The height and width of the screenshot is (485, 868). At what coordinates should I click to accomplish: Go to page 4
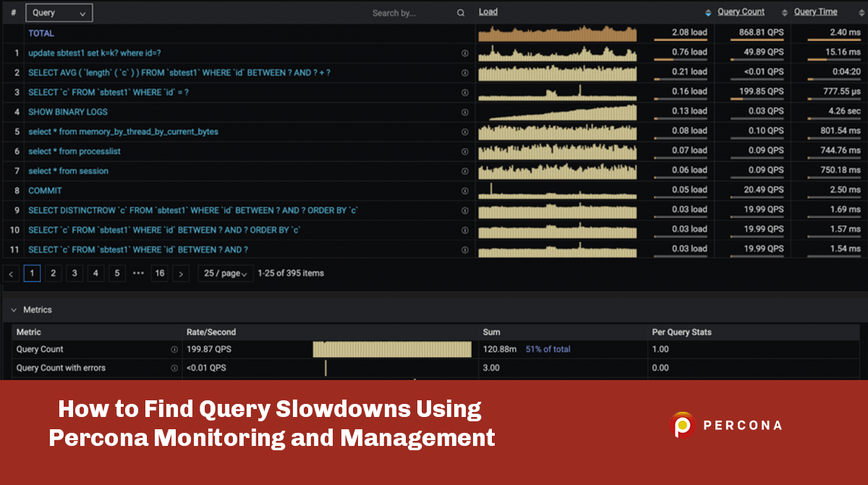click(95, 274)
